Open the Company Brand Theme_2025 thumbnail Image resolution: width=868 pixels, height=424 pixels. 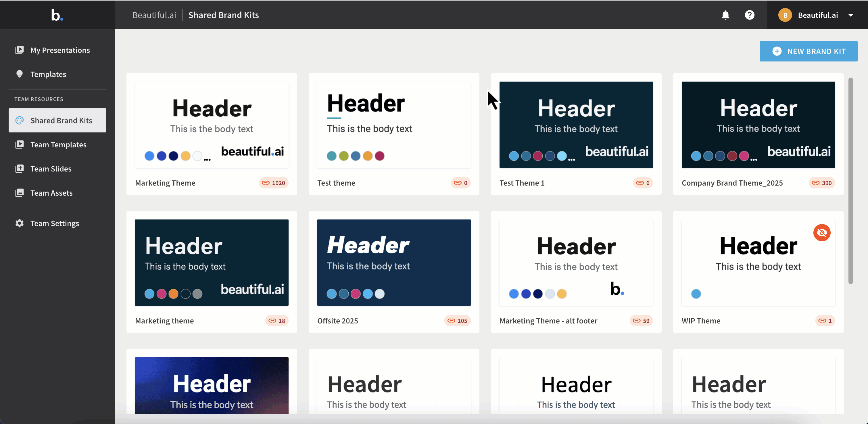click(758, 125)
